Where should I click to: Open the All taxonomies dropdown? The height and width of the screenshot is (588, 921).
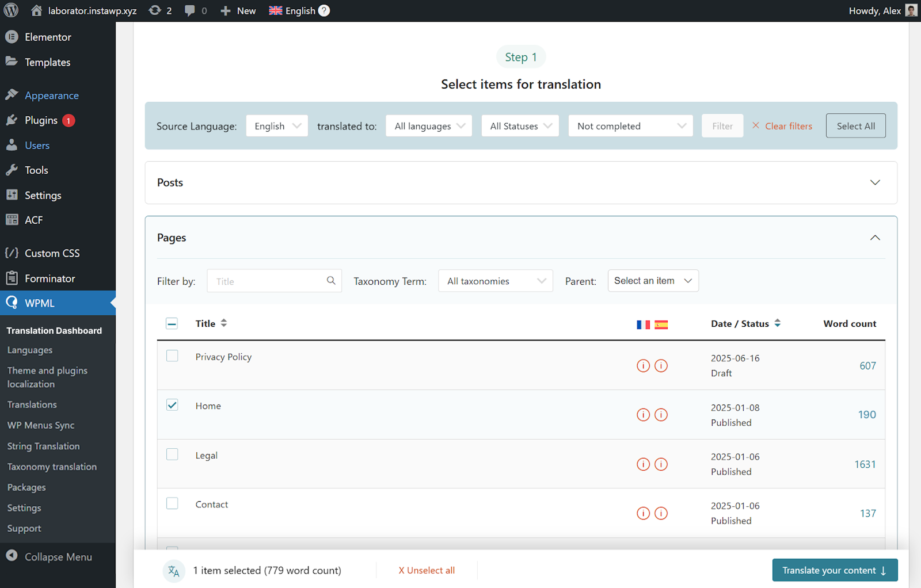(x=495, y=281)
